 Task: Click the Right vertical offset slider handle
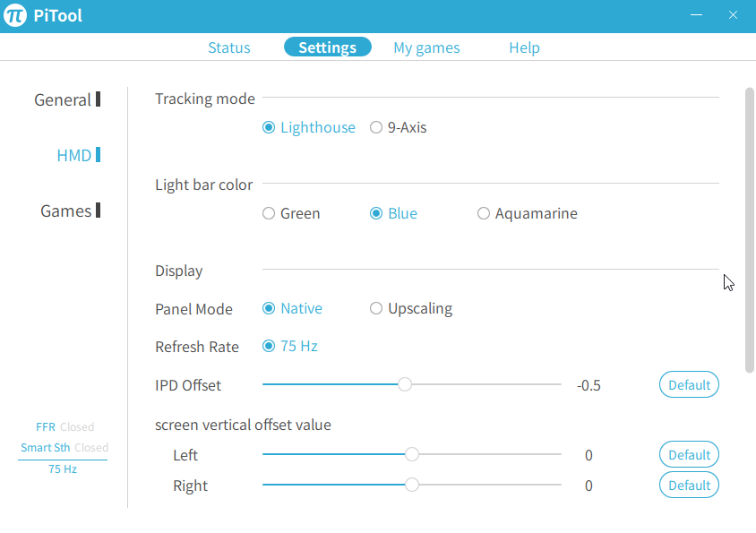pyautogui.click(x=412, y=485)
